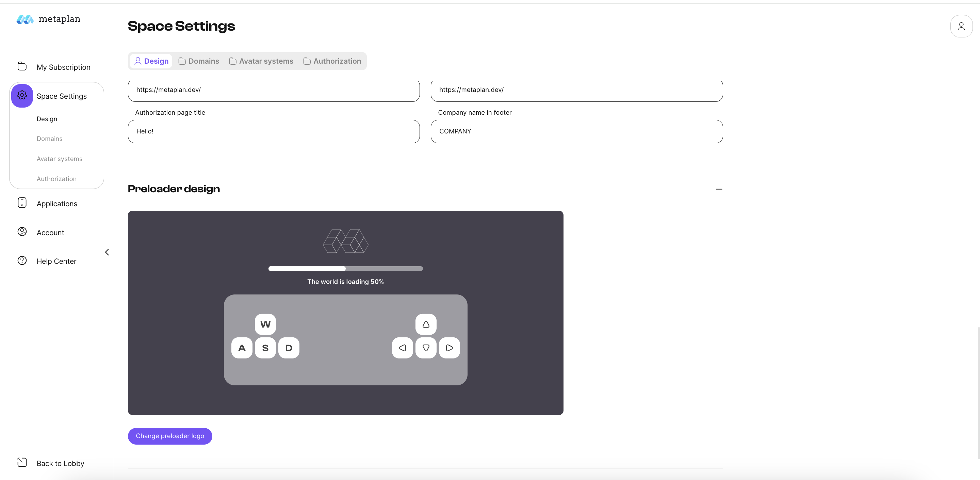Open the user profile icon top right
The height and width of the screenshot is (480, 980).
click(961, 26)
